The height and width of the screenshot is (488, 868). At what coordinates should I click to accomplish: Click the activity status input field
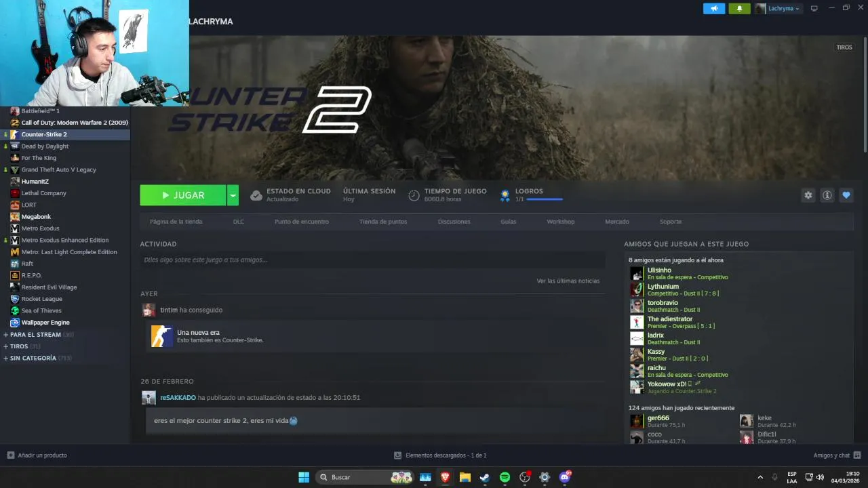pos(372,260)
